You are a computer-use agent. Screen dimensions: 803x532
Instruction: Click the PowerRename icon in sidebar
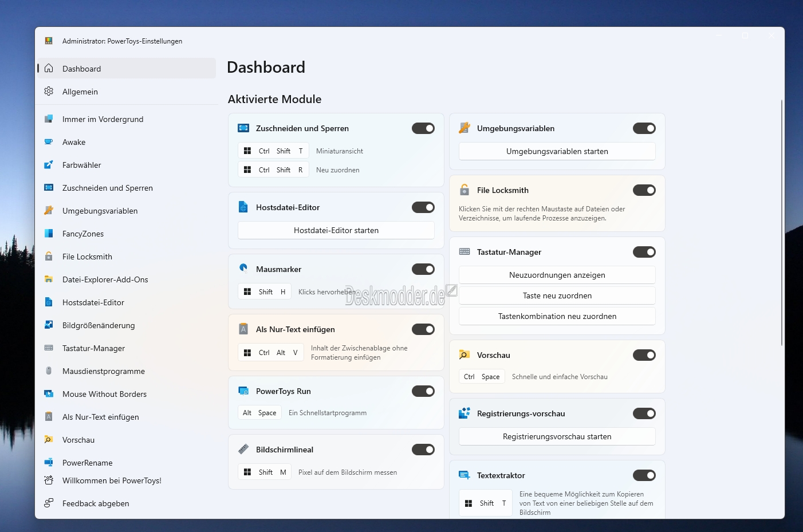point(49,463)
